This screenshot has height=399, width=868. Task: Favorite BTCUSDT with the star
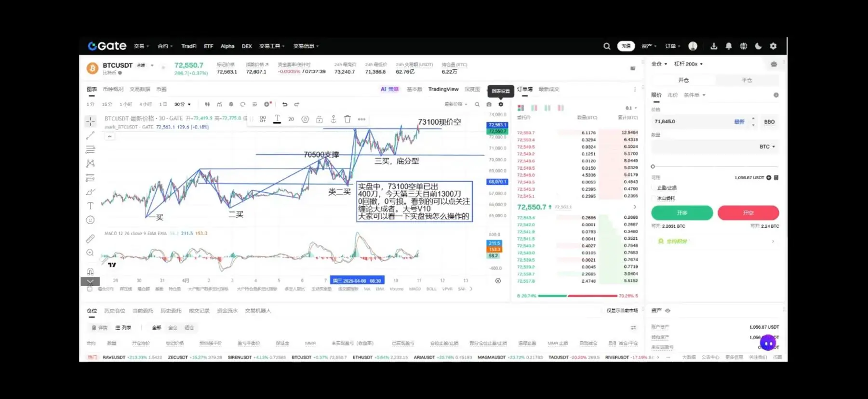click(163, 68)
